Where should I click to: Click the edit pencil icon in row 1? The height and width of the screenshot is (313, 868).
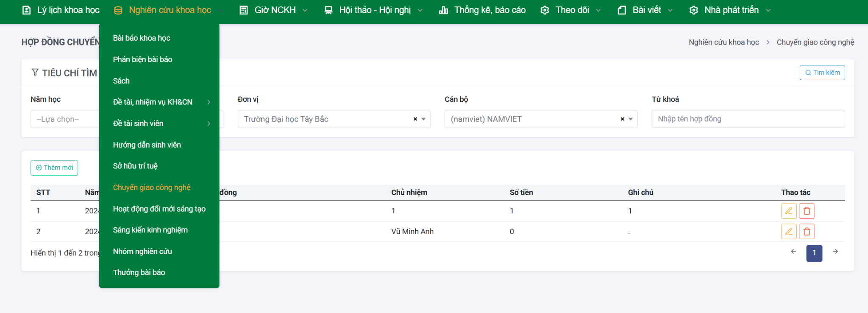pyautogui.click(x=789, y=211)
